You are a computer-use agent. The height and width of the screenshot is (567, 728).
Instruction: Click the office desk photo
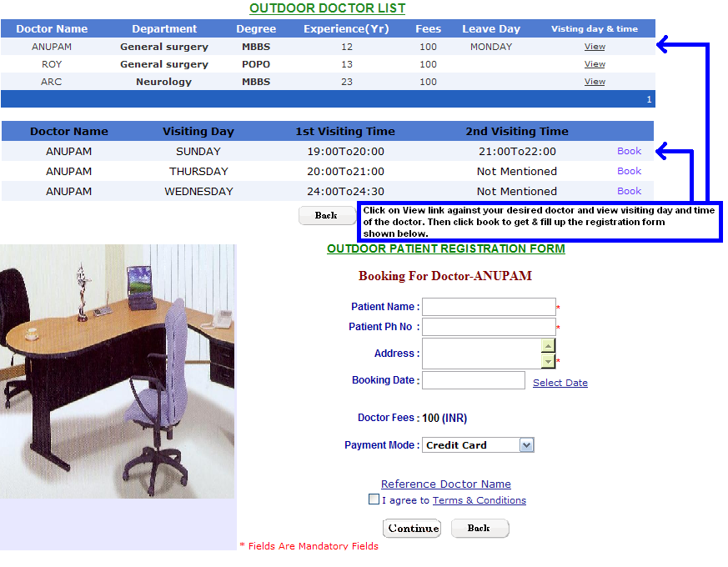click(x=118, y=372)
